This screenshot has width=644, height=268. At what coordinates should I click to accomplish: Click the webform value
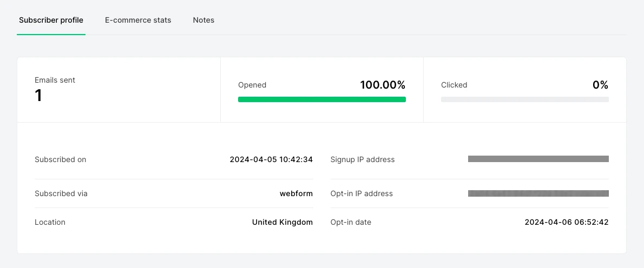tap(296, 193)
